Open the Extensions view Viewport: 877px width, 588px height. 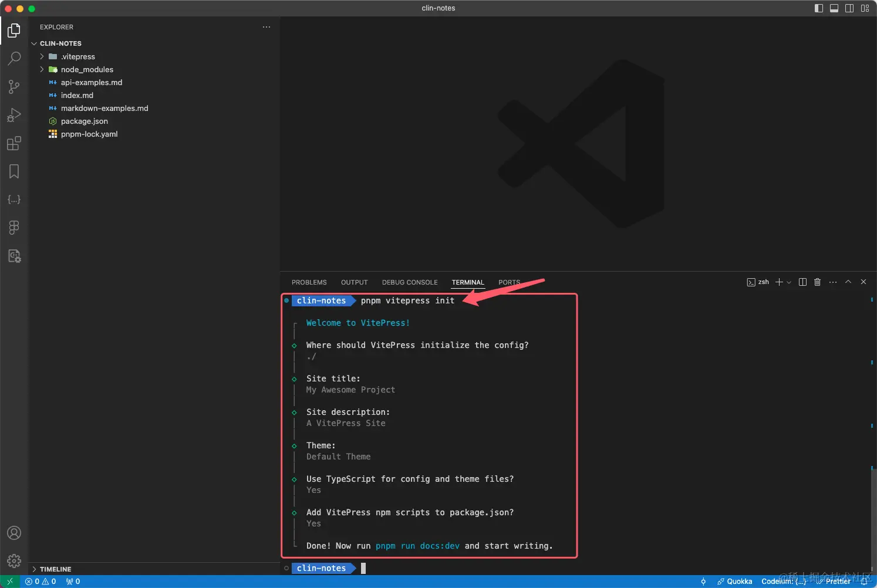pos(14,143)
